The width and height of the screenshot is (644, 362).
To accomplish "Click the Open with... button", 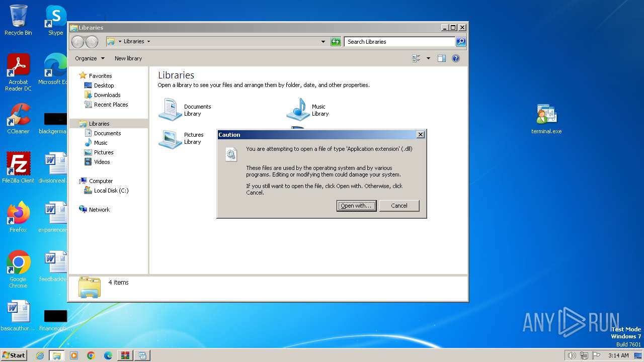I will click(356, 206).
